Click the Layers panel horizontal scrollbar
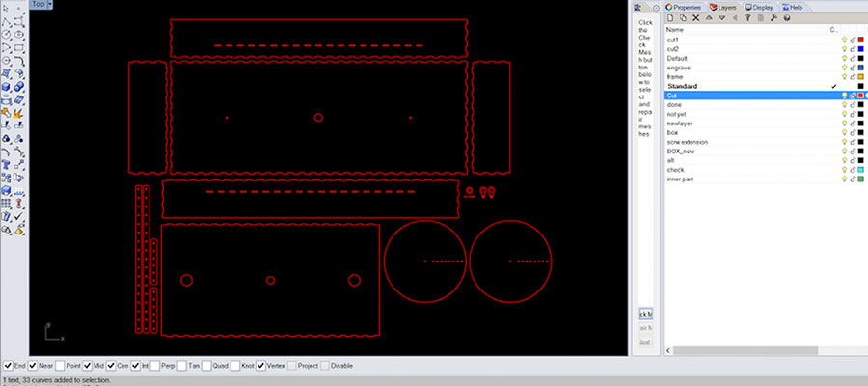The image size is (868, 386). point(746,350)
